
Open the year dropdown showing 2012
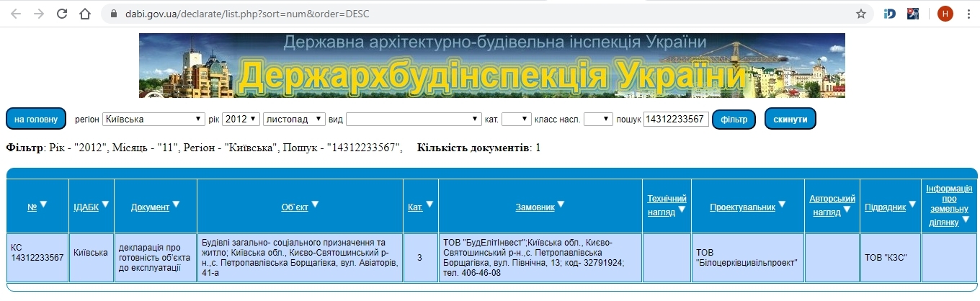click(x=241, y=119)
